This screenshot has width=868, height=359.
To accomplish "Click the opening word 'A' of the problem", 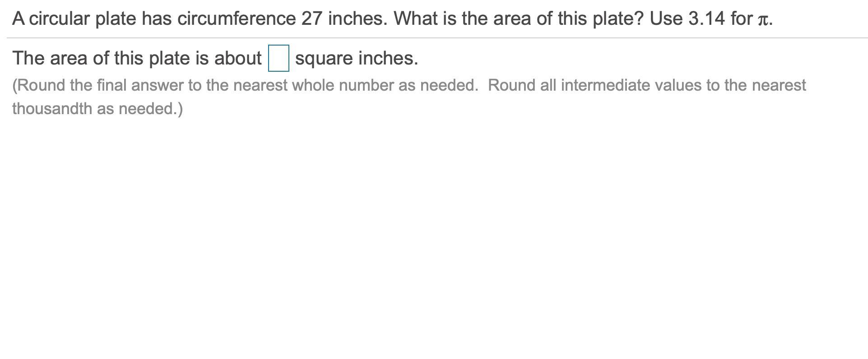I will (18, 18).
